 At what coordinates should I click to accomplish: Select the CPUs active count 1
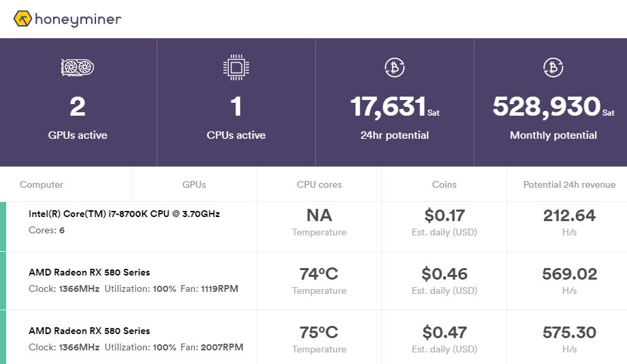coord(236,107)
